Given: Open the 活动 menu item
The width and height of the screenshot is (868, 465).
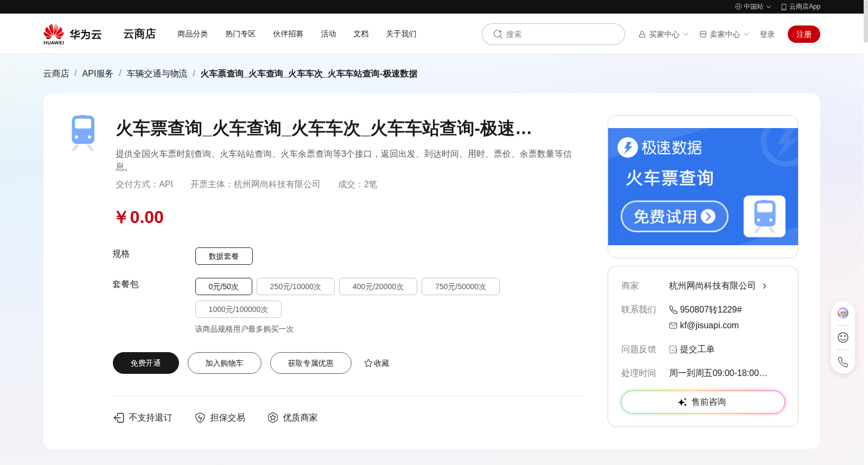Looking at the screenshot, I should pyautogui.click(x=328, y=34).
